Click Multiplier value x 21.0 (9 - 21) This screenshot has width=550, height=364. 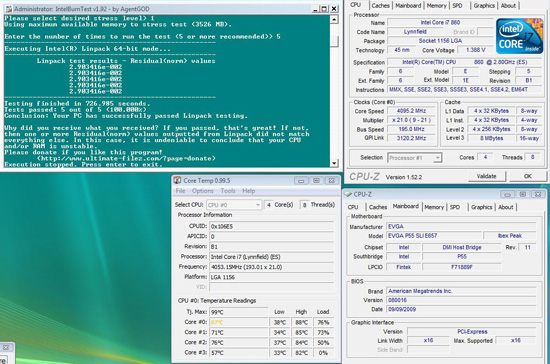(x=411, y=120)
